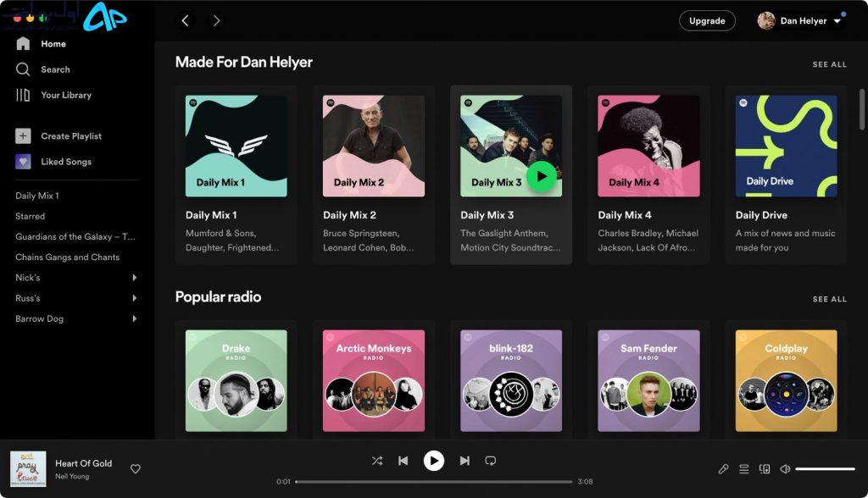Viewport: 868px width, 498px height.
Task: Go back with the left arrow
Action: 185,21
